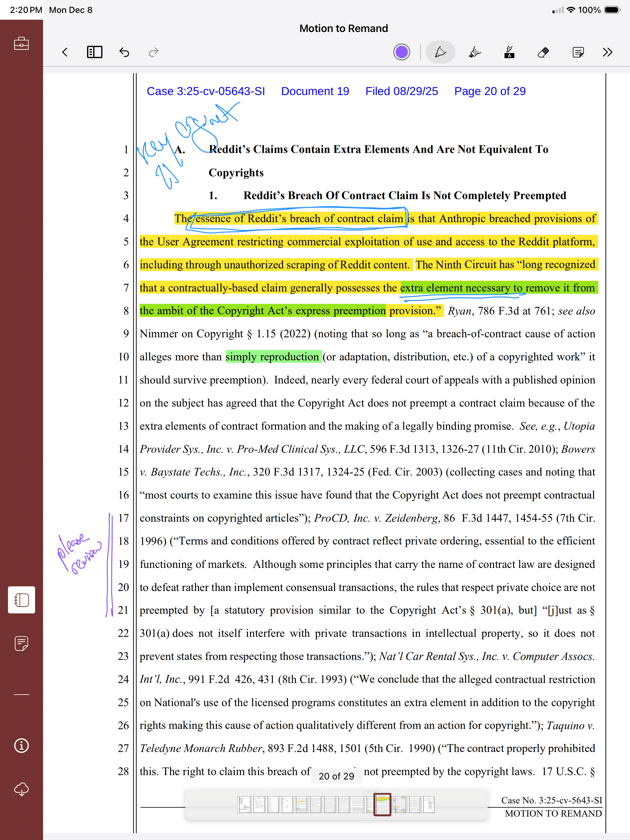Open the purple pen color picker
The image size is (630, 840).
click(x=401, y=52)
